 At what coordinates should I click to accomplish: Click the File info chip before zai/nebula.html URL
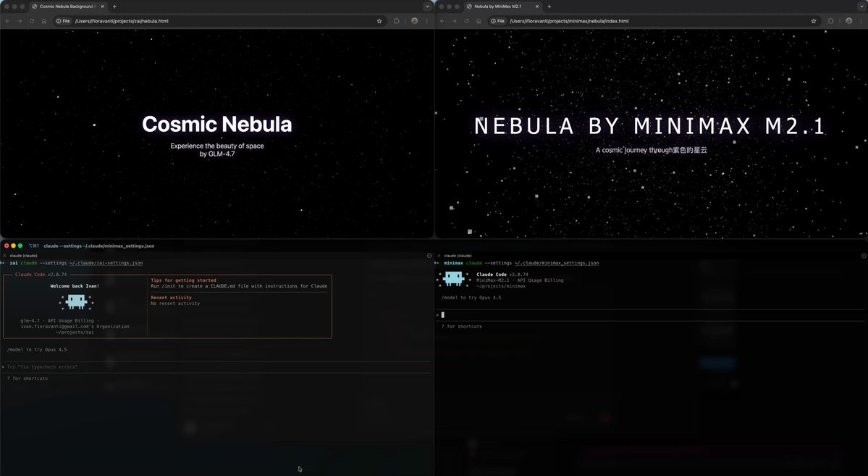[x=64, y=21]
